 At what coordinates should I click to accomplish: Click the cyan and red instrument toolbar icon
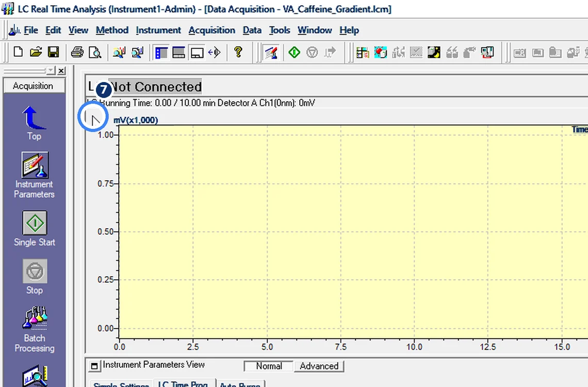click(x=381, y=53)
